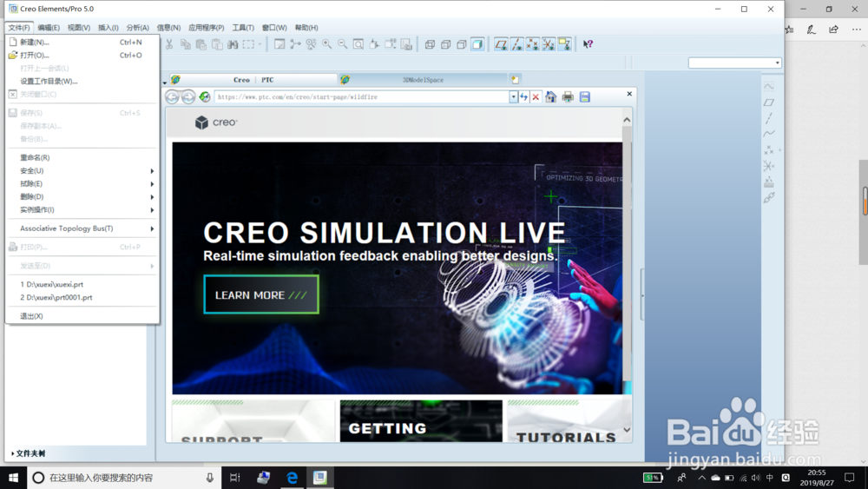Open recent file D:\xuexi\prt0001.prt

pos(82,297)
